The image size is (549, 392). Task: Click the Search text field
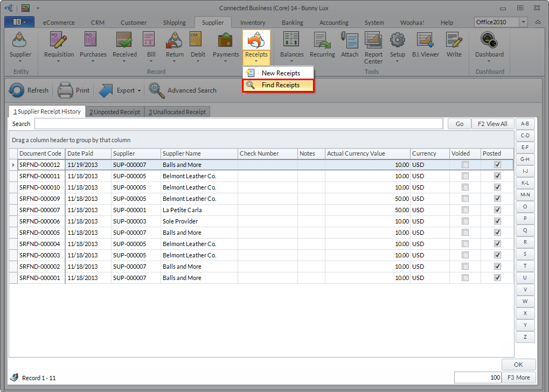click(x=240, y=124)
